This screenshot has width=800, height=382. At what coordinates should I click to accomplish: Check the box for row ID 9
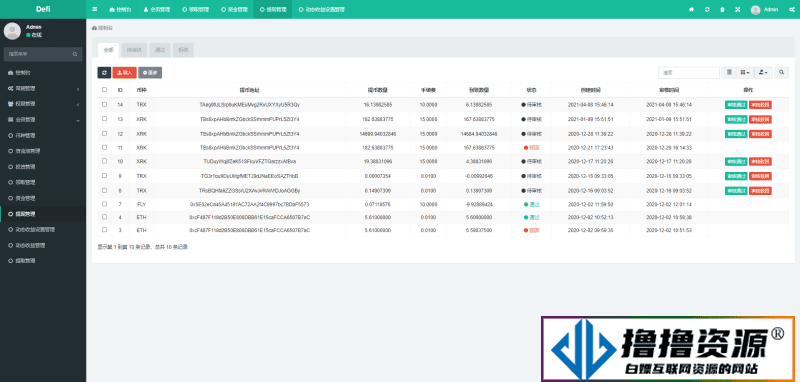tap(105, 176)
